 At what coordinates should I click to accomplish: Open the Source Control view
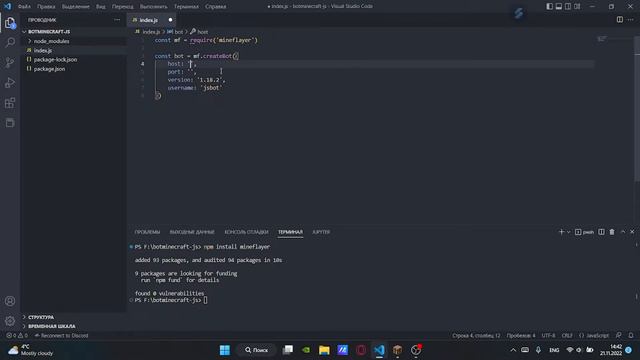[10, 62]
